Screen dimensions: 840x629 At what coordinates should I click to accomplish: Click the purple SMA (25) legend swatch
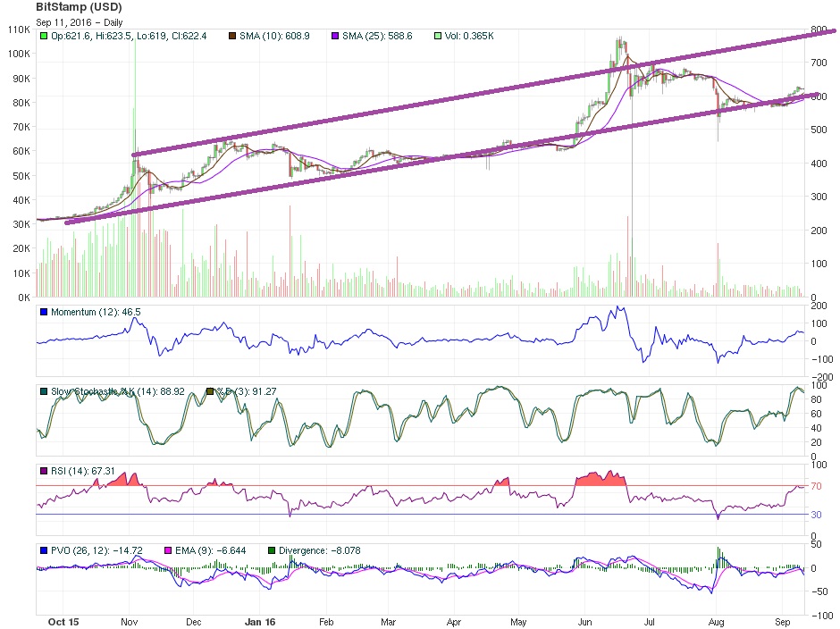click(335, 36)
